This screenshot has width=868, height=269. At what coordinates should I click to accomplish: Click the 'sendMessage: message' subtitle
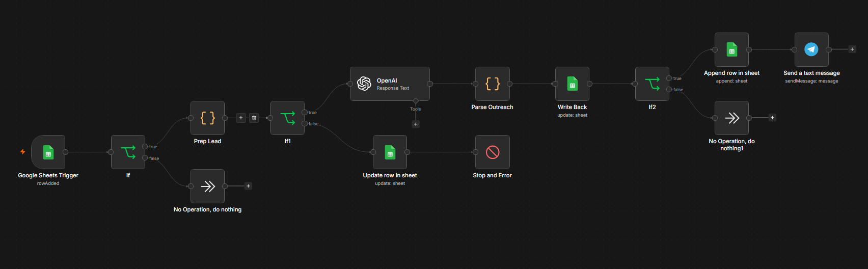click(x=811, y=81)
